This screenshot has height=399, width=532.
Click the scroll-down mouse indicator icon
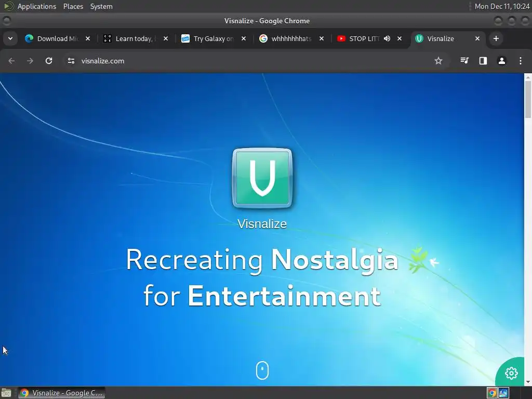262,370
